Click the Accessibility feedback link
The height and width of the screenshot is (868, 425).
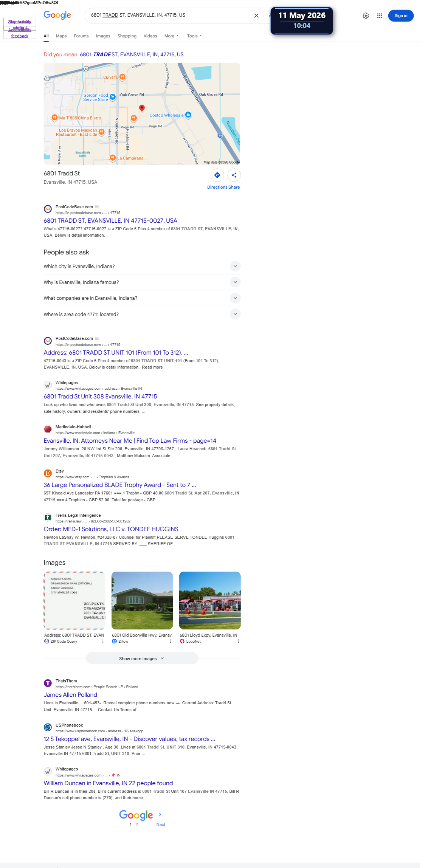20,33
